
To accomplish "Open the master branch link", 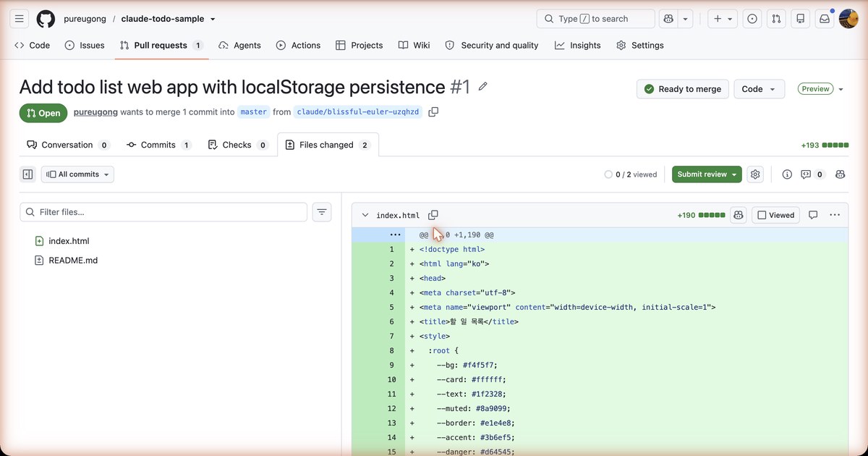I will click(253, 112).
